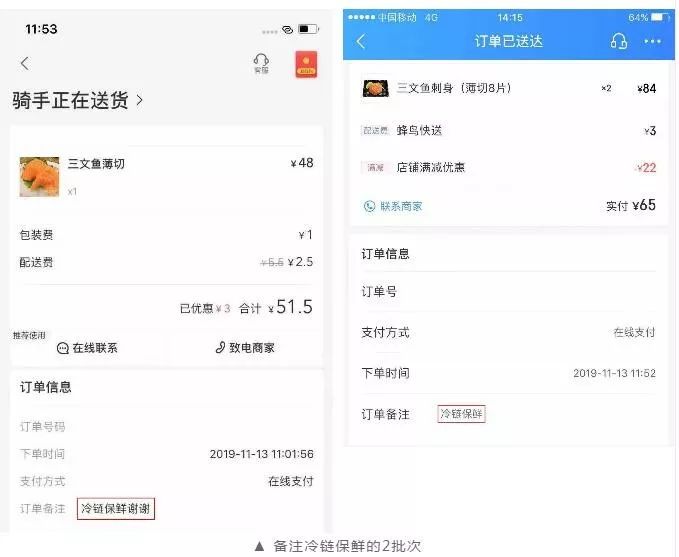Tap battery indicator in left status bar
The image size is (679, 557).
coord(308,29)
